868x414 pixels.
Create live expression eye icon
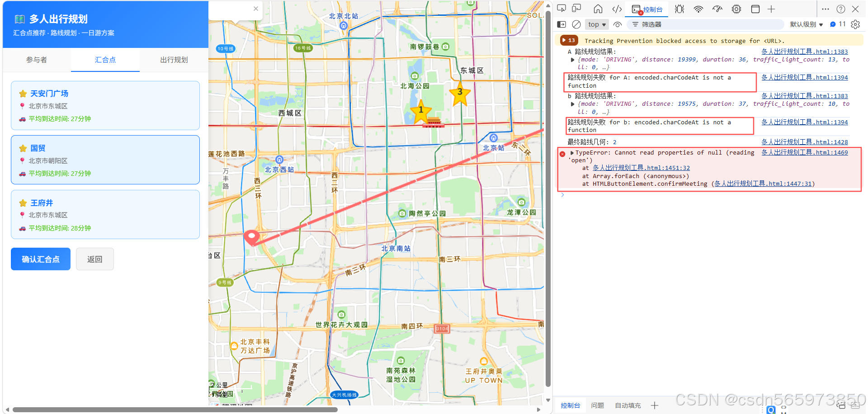click(x=618, y=24)
